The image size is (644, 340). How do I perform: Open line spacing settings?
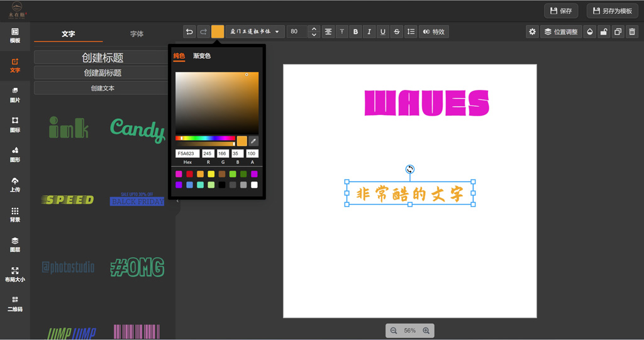point(411,31)
